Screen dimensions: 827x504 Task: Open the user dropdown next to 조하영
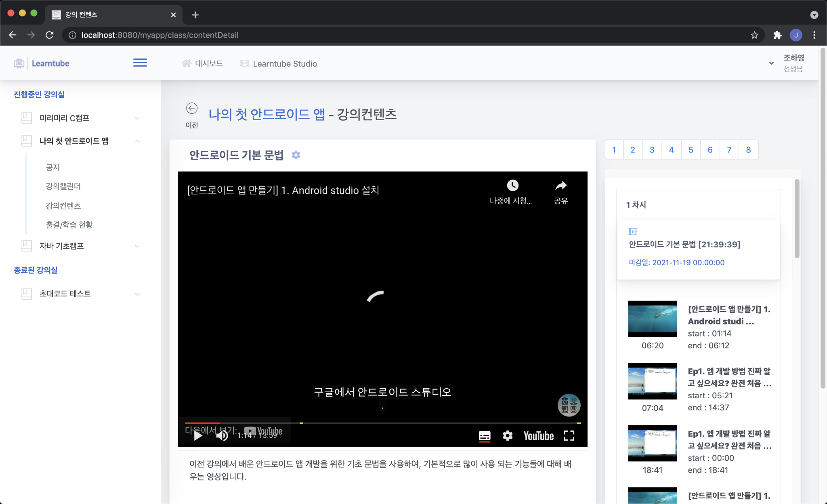click(771, 63)
